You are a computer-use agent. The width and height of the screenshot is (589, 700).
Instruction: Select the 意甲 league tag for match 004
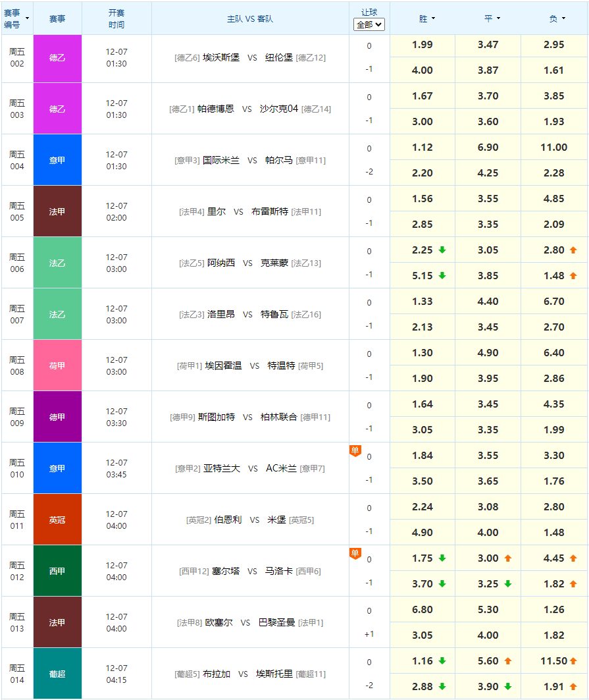coord(57,160)
